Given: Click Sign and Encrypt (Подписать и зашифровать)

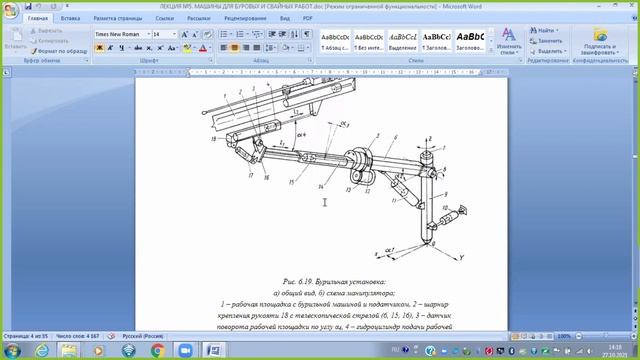Looking at the screenshot, I should click(x=600, y=41).
